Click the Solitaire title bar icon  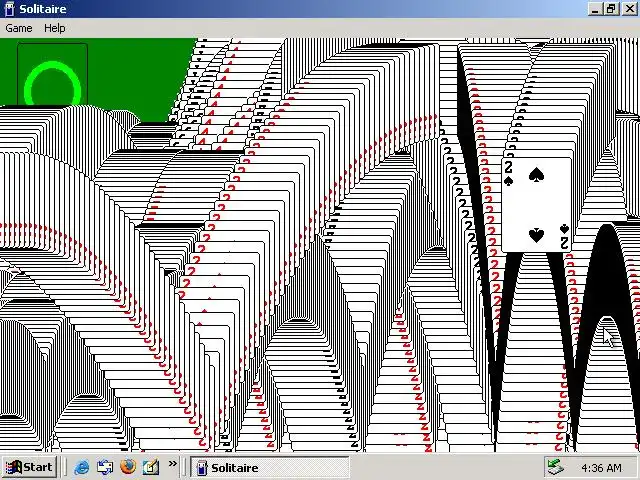tap(9, 9)
